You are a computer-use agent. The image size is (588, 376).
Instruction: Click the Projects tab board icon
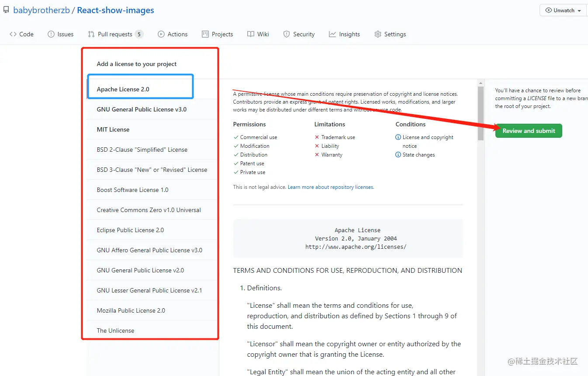pyautogui.click(x=205, y=34)
